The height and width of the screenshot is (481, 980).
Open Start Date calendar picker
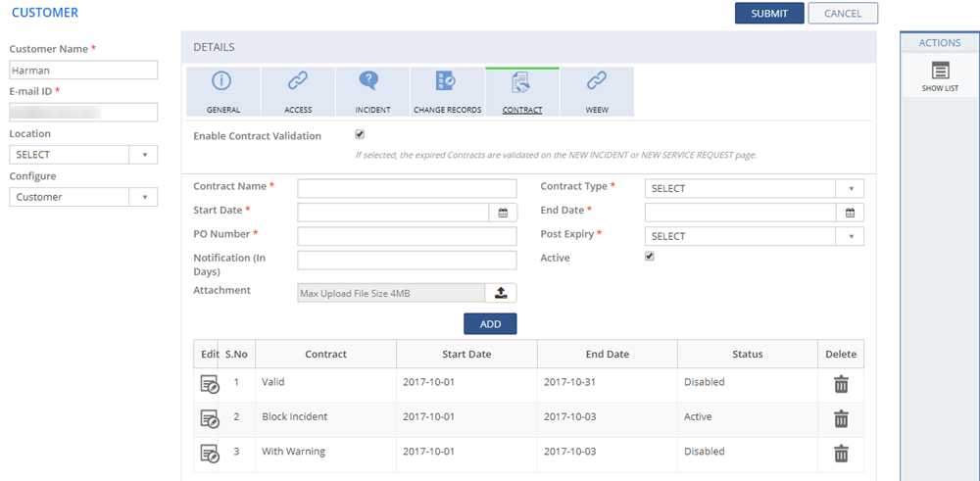click(503, 213)
